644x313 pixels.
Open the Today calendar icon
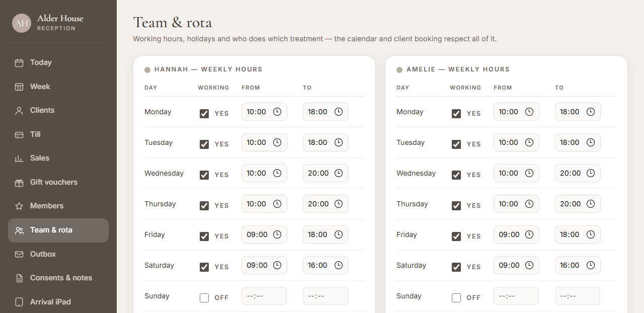tap(19, 63)
